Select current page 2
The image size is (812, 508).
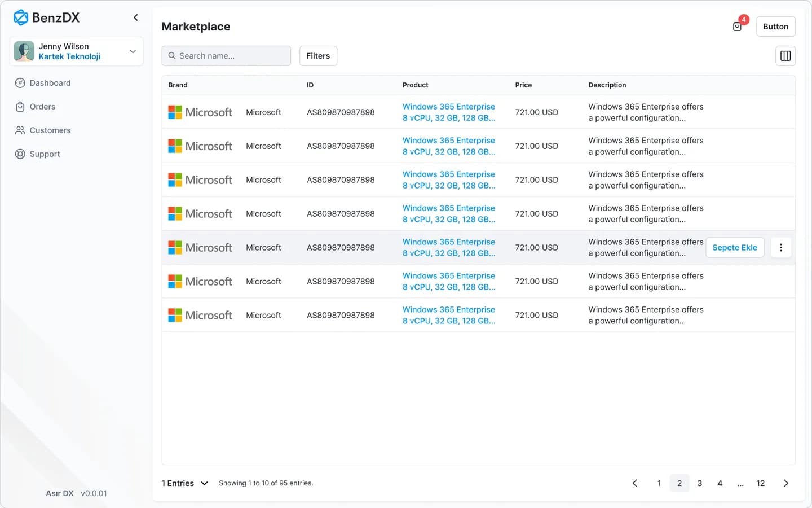(679, 483)
